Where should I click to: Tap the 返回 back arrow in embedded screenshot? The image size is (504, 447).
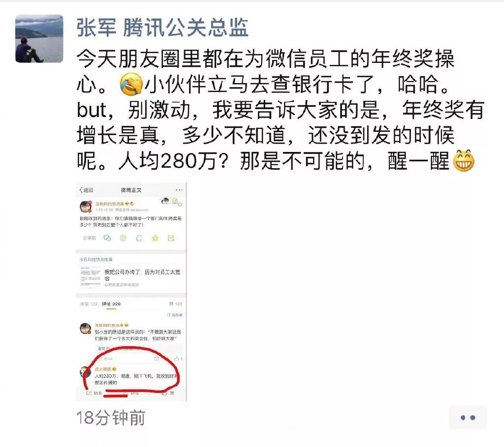point(86,190)
